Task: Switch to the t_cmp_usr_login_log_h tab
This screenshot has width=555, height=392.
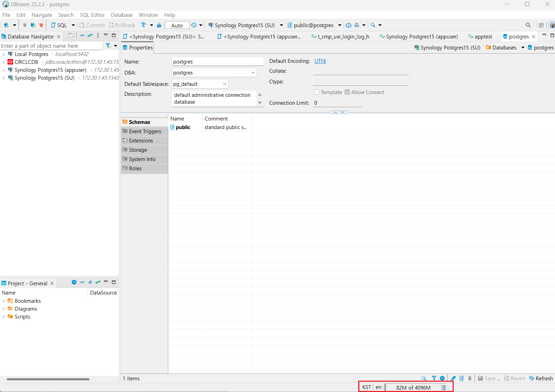Action: point(340,36)
